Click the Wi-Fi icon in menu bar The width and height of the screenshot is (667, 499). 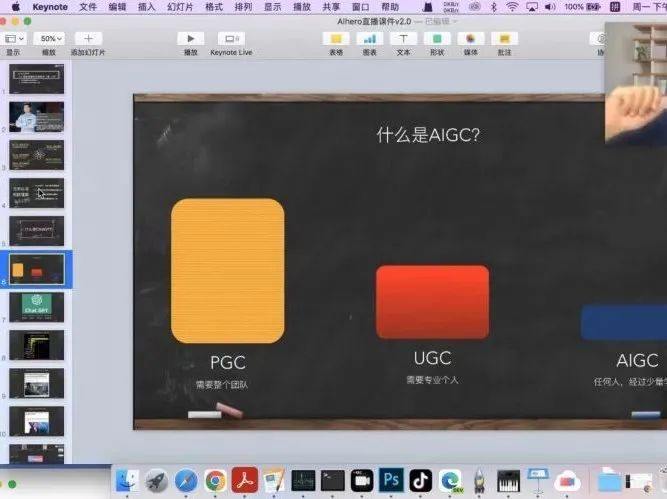(x=513, y=7)
